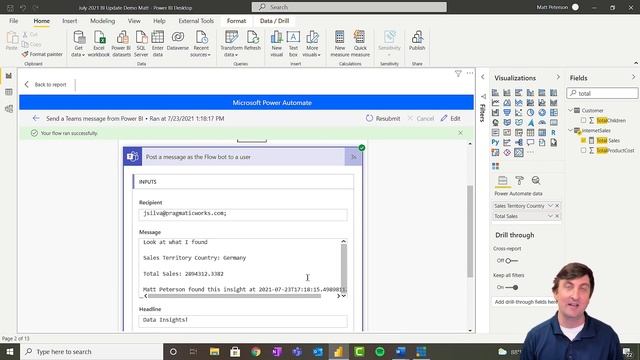Select the Map (globe) visual
The image size is (640, 360).
(495, 122)
